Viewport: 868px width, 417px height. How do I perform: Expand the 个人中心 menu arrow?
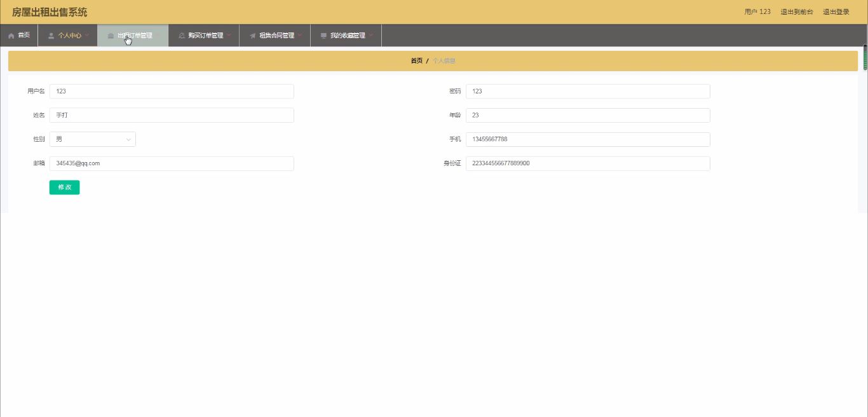pos(87,35)
